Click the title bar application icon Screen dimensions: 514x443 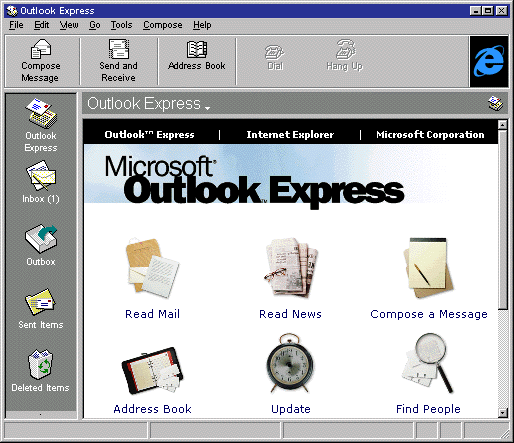coord(12,11)
